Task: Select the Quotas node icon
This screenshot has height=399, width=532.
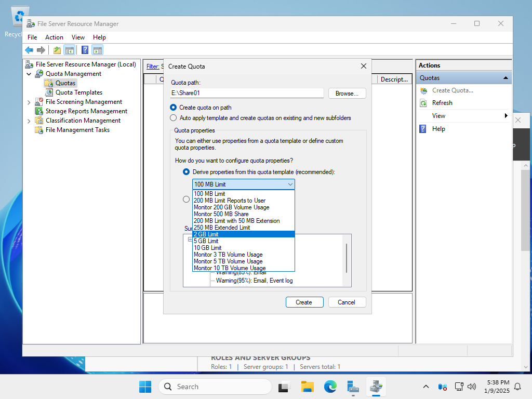Action: 49,83
